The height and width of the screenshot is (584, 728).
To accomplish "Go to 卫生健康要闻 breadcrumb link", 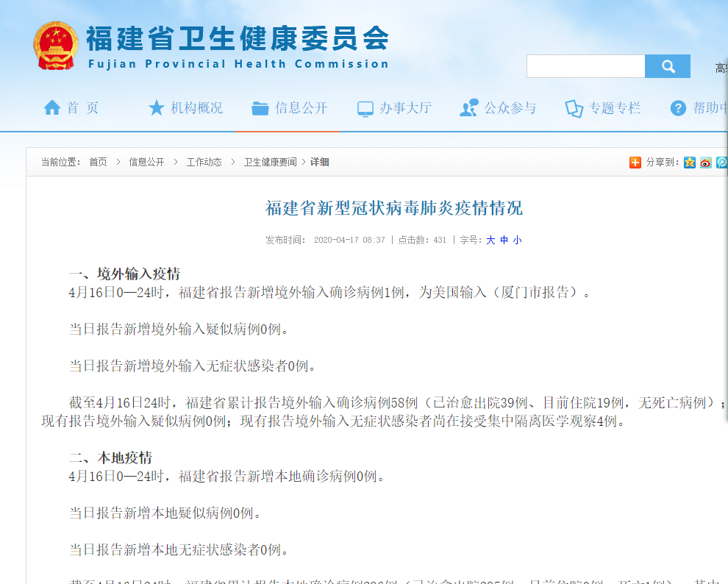I will [x=270, y=162].
